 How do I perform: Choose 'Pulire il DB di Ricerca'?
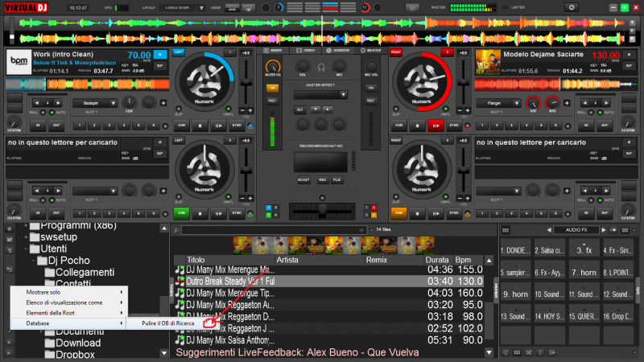(168, 323)
